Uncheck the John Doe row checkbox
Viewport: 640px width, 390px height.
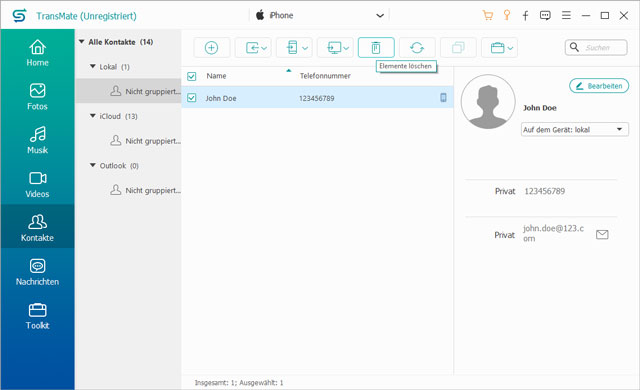tap(191, 98)
